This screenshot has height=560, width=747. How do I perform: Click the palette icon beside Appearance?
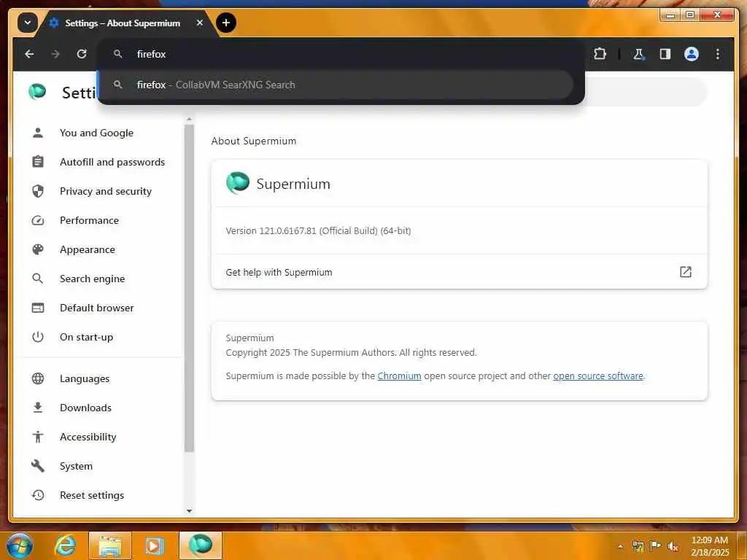(38, 249)
